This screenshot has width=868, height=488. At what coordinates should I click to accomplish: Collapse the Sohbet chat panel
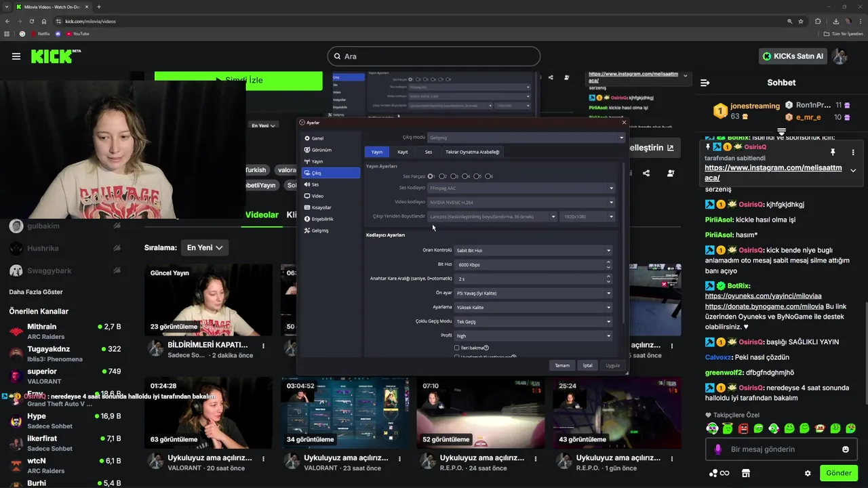705,83
